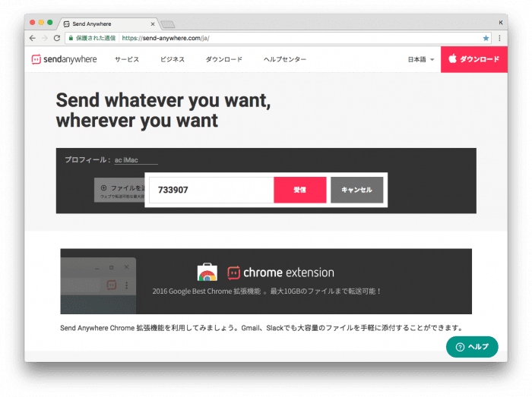Click the blue bookmark star icon

pyautogui.click(x=486, y=38)
